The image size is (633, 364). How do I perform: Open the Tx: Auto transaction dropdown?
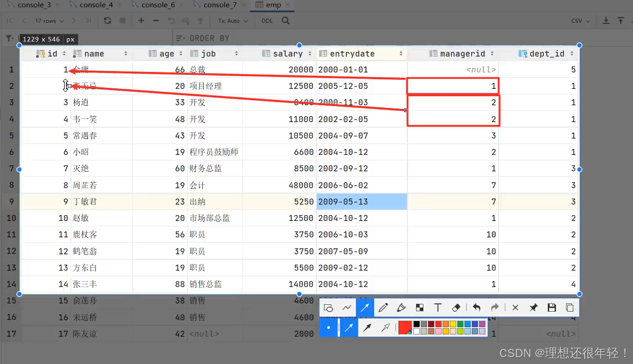pos(233,21)
